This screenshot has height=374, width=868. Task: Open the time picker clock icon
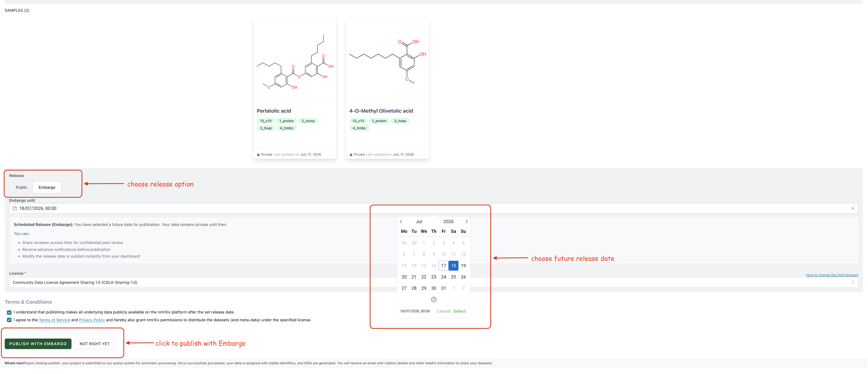click(x=434, y=299)
